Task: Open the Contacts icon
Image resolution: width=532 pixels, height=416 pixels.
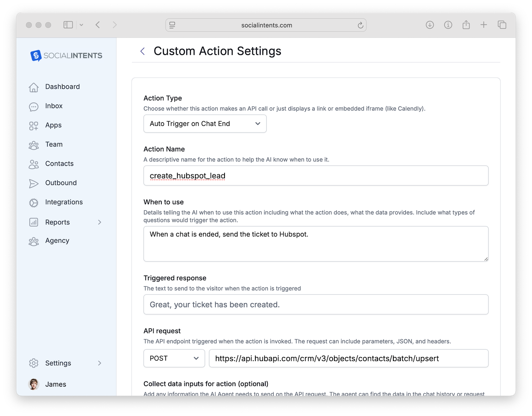Action: coord(34,164)
